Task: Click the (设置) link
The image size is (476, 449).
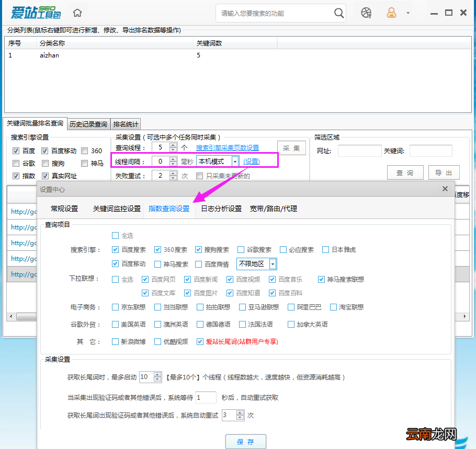Action: click(x=252, y=162)
